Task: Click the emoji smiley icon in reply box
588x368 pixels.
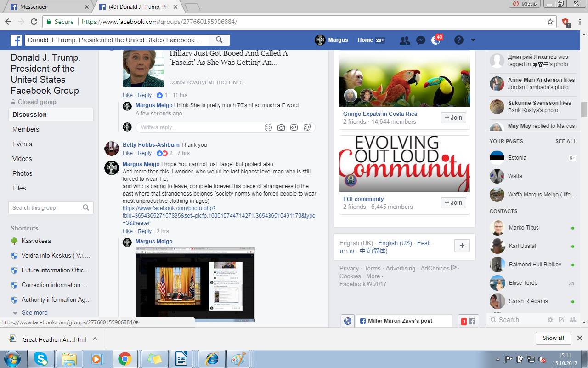Action: point(268,127)
